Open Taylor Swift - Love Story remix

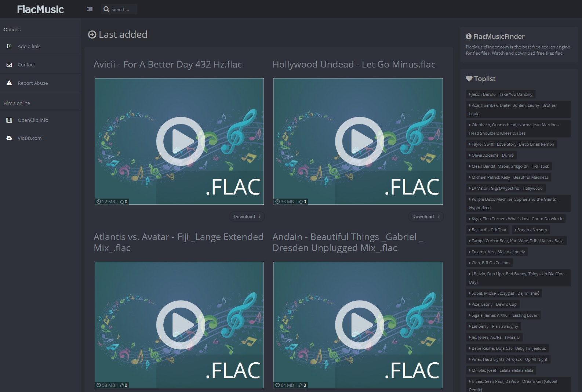click(x=511, y=144)
